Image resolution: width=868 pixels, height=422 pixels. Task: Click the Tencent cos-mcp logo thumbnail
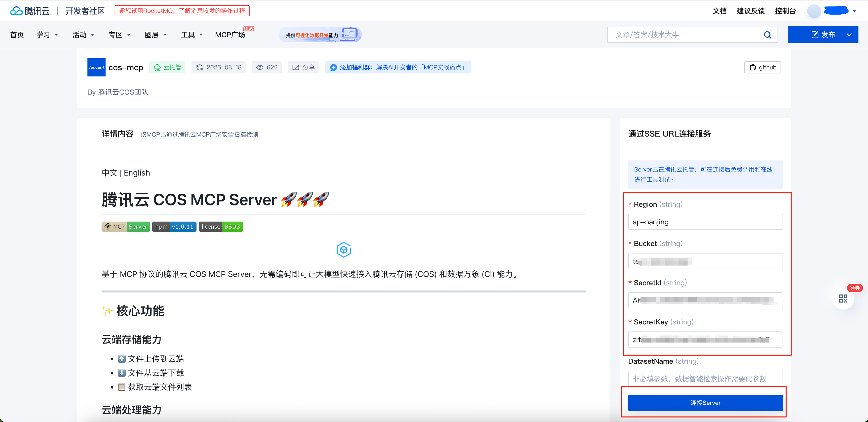[x=96, y=67]
